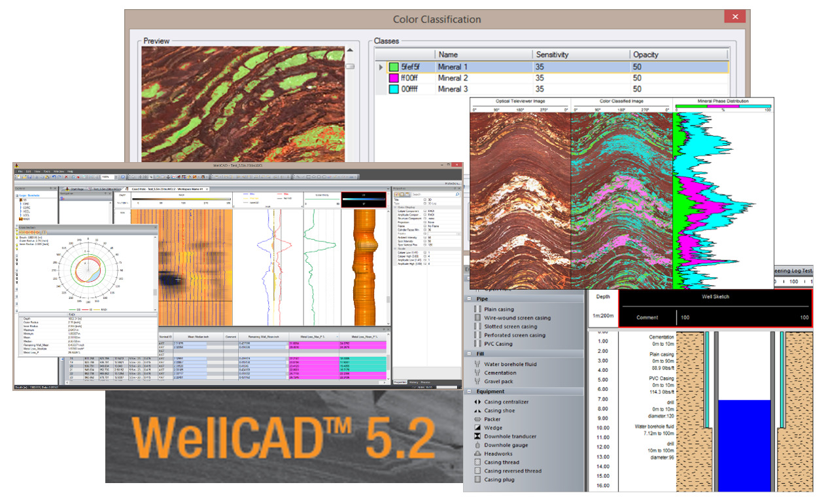Select the Slotted screen casing icon
Viewport: 828px width, 504px height.
[x=476, y=326]
